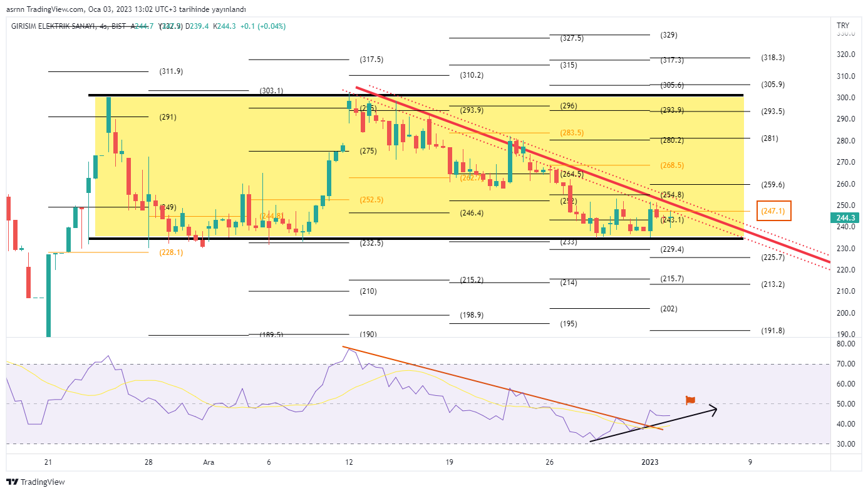The width and height of the screenshot is (868, 493).
Task: Click the GIRISIM ELEKTRIK SANAYI symbol title
Action: [x=53, y=26]
